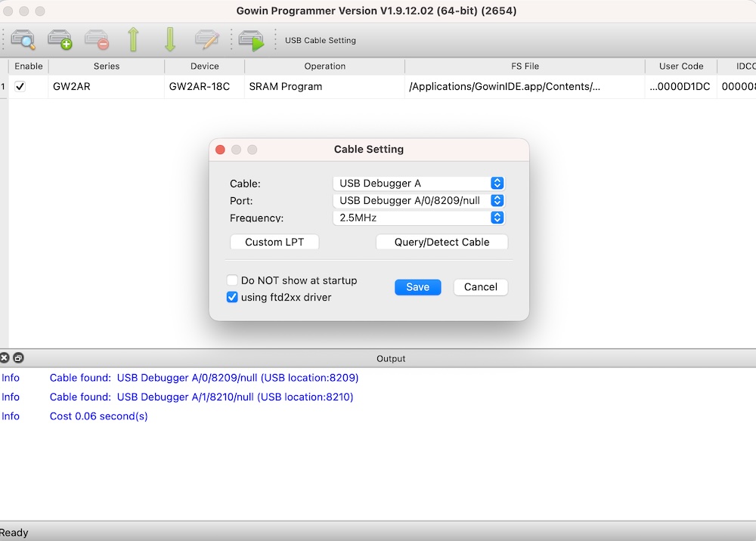Image resolution: width=756 pixels, height=541 pixels.
Task: Toggle the Enable checkbox for GW2AR row
Action: (x=20, y=87)
